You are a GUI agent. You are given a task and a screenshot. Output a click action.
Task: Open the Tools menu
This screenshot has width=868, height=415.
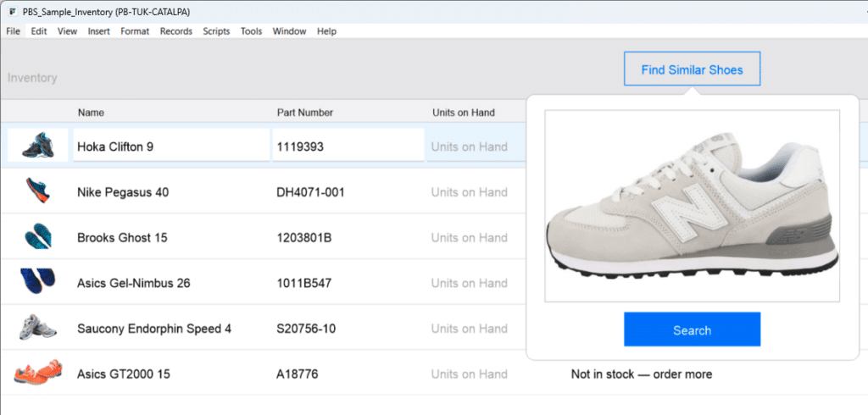pos(251,31)
